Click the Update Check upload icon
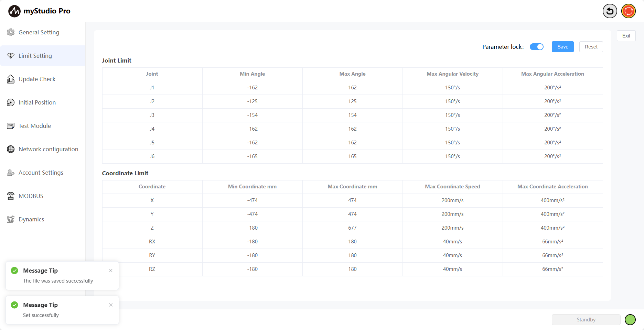The image size is (644, 330). 11,79
